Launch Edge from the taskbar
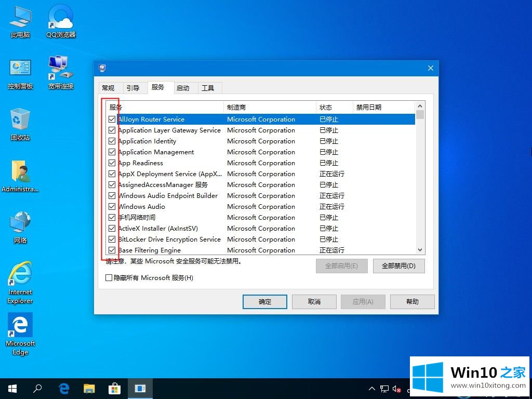 pyautogui.click(x=64, y=389)
